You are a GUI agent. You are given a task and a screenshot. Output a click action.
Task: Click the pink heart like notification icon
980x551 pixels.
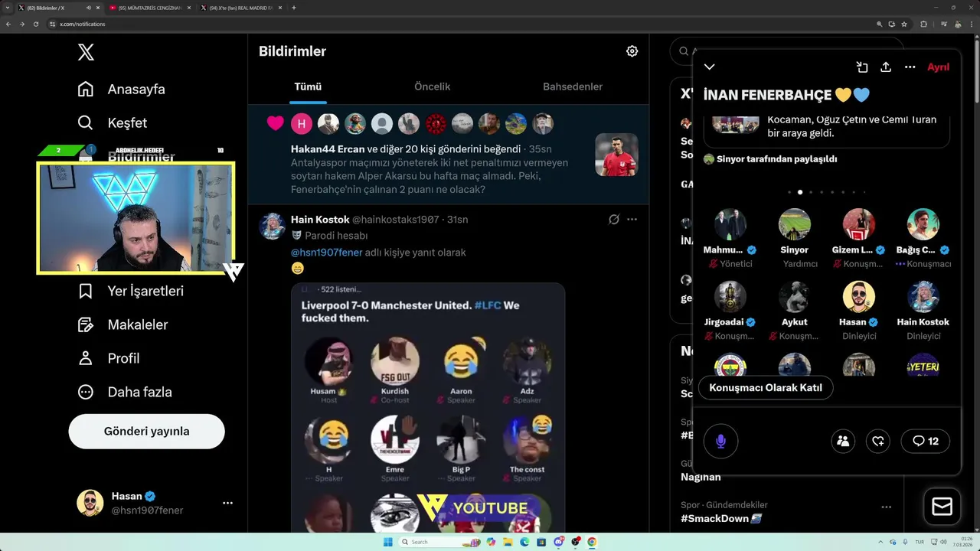pyautogui.click(x=275, y=123)
